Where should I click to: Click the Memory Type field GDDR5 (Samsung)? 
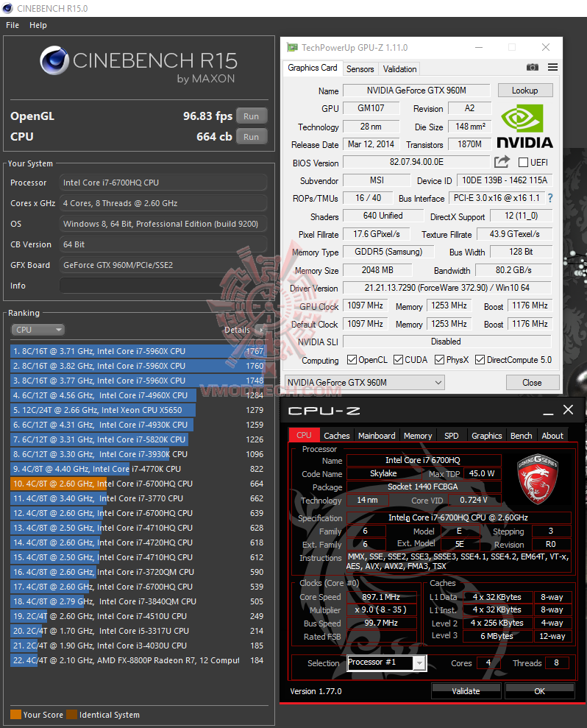click(388, 252)
